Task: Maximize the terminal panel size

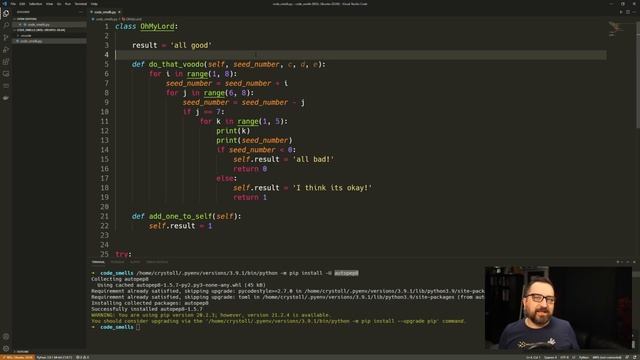Action: pyautogui.click(x=628, y=262)
